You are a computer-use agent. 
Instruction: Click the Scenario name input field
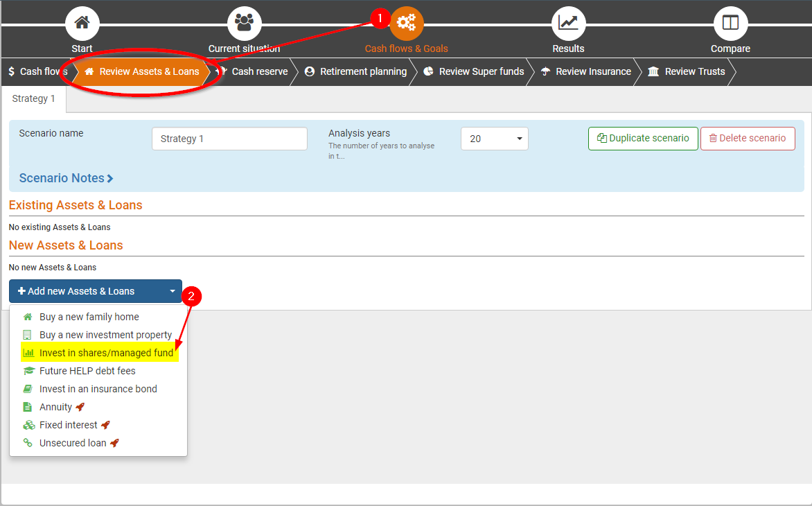[229, 139]
